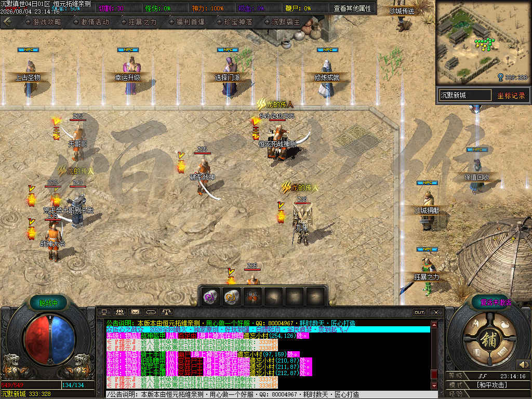
Task: Click the 134/134 MP value
Action: (x=73, y=385)
